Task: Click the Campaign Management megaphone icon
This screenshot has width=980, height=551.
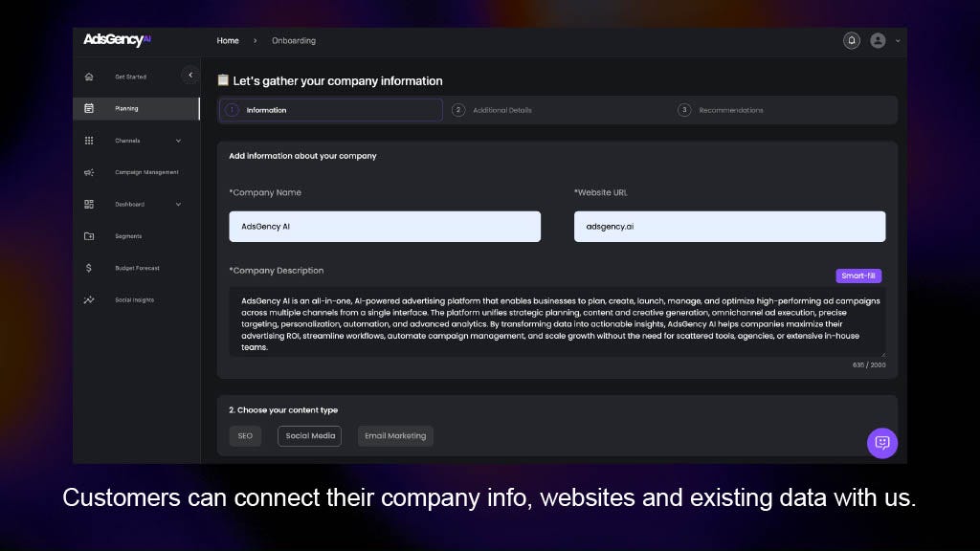Action: 89,173
